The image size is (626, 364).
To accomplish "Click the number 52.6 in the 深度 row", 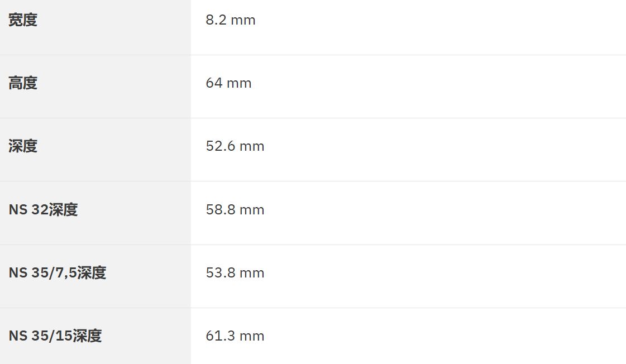I will point(220,146).
